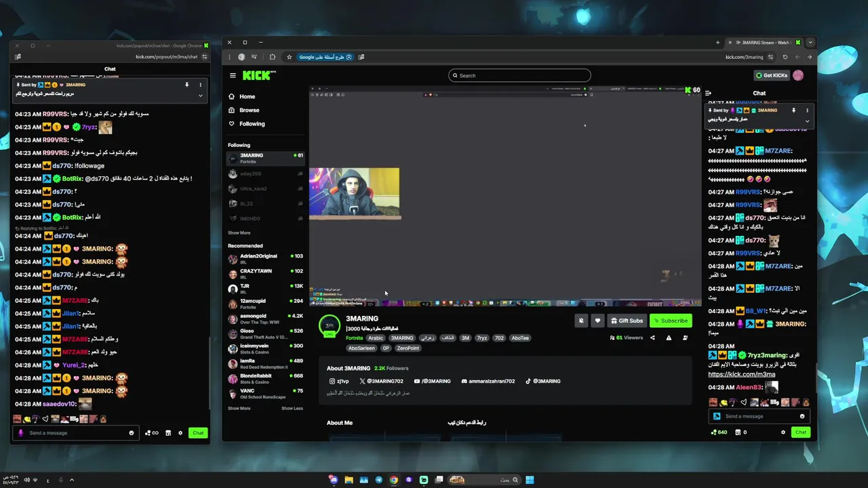The image size is (868, 488).
Task: Collapse the stream chat panel arrow
Action: tap(708, 94)
